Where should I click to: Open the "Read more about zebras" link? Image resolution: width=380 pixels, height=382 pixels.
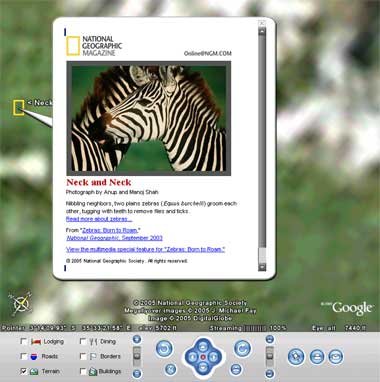[x=99, y=219]
